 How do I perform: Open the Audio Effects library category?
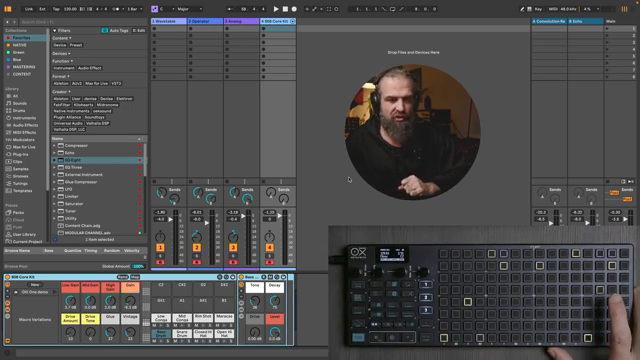25,125
